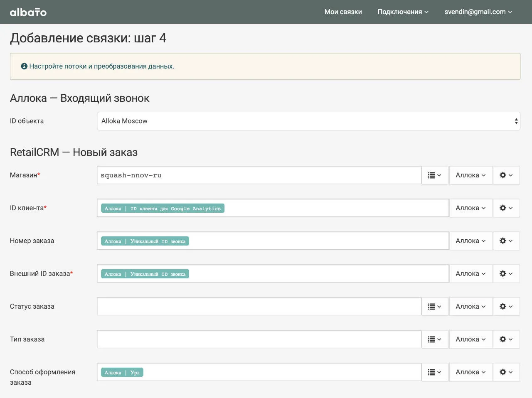532x398 pixels.
Task: Expand Аллока source dropdown for Магазин
Action: [471, 175]
